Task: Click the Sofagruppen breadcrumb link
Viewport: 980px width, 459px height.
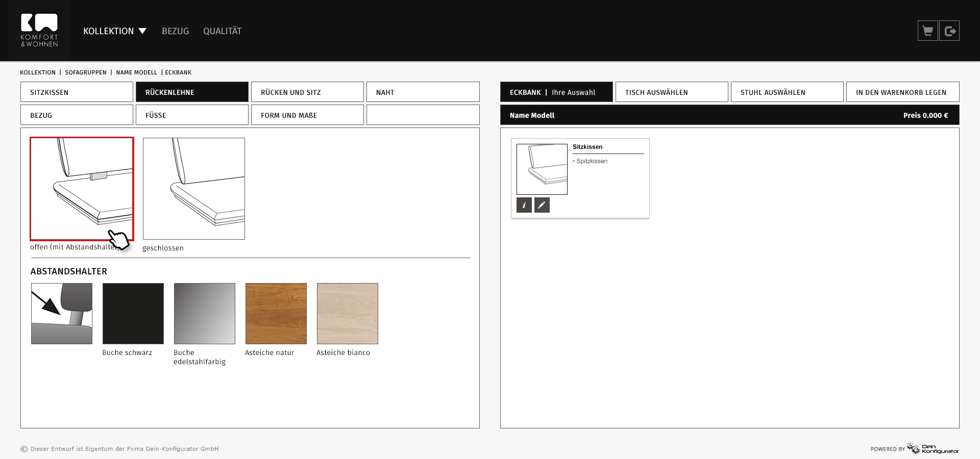Action: [x=86, y=72]
